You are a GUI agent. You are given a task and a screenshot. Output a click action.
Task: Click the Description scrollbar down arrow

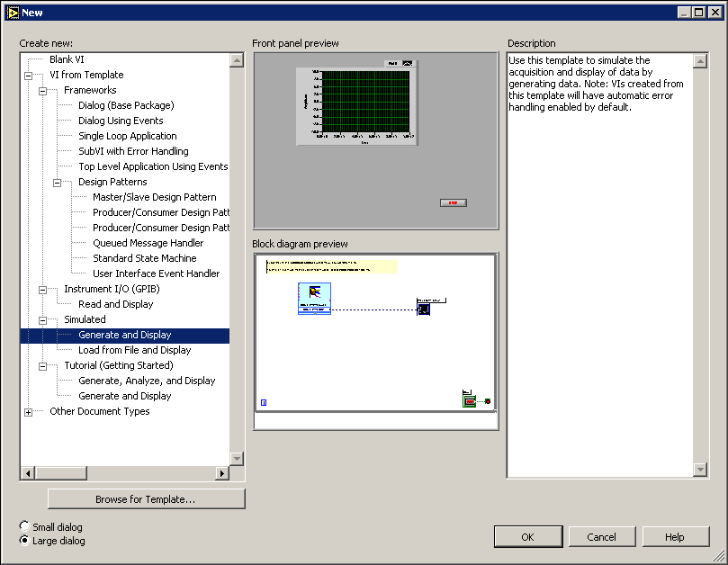700,470
